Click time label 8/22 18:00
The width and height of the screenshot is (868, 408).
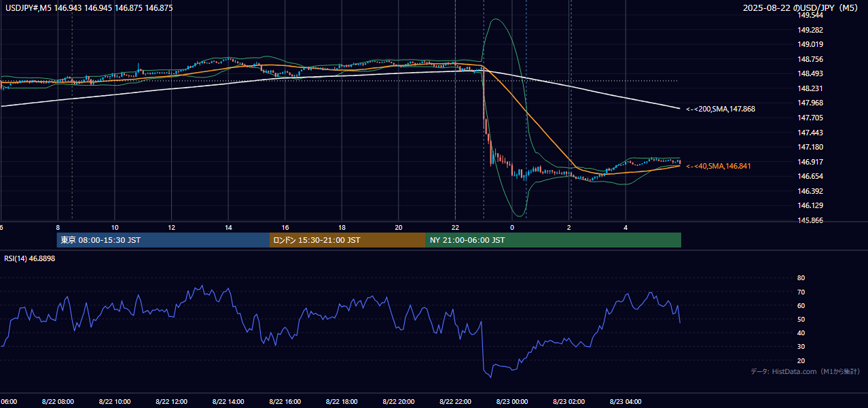(342, 402)
